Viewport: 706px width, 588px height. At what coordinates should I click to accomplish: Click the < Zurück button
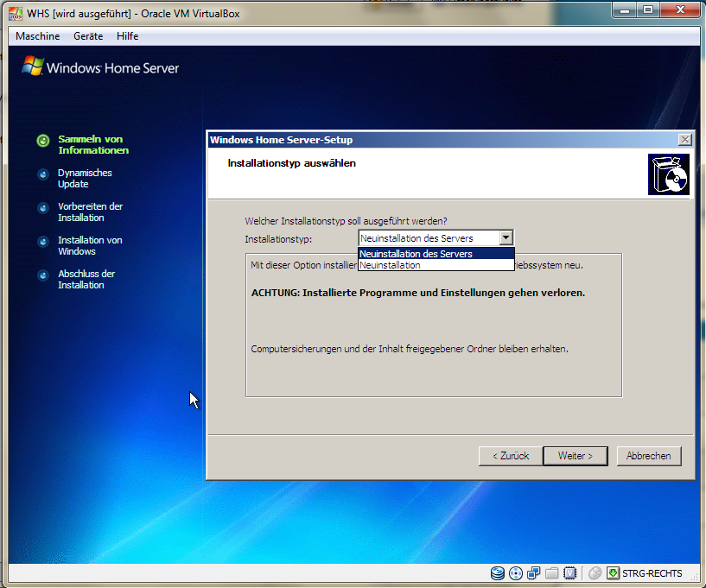pyautogui.click(x=511, y=456)
